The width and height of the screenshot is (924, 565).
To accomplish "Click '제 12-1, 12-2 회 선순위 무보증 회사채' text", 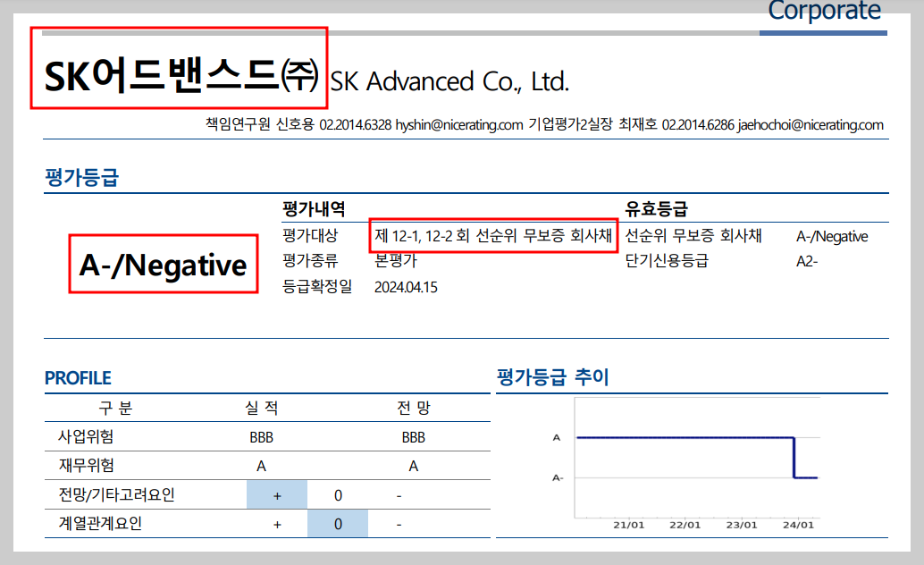I will tap(493, 236).
